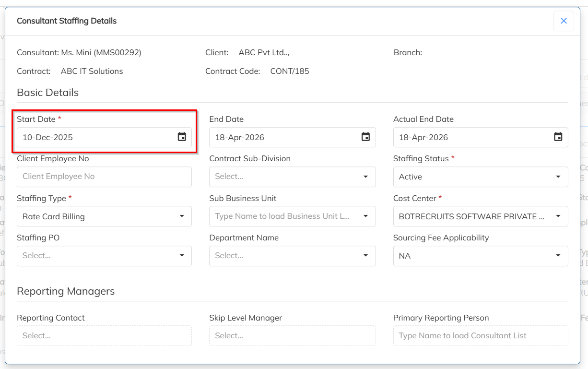Open the Staffing Status dropdown showing Active

[x=558, y=177]
